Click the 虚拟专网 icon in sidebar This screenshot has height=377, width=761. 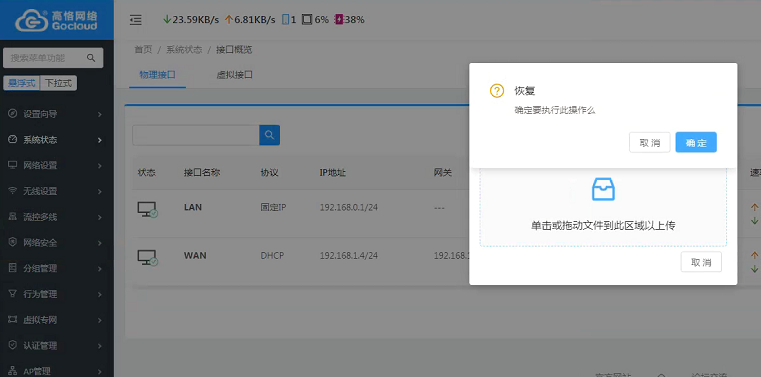[x=13, y=320]
